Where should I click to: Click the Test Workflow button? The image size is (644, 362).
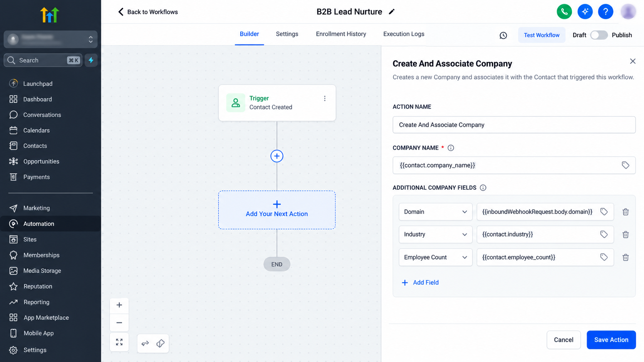[x=542, y=35]
